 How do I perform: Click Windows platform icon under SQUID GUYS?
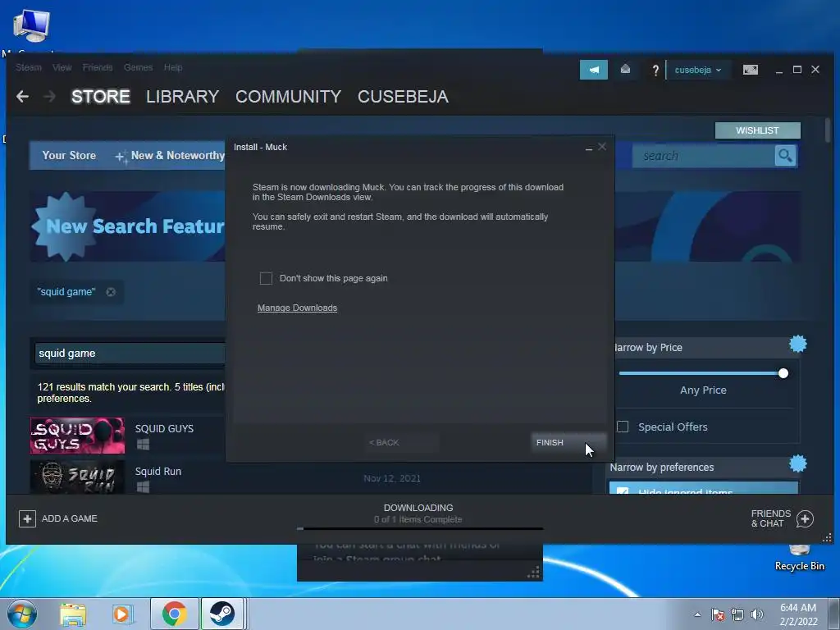click(143, 444)
